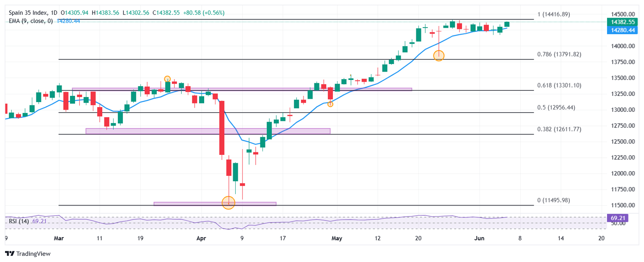Click the purple zone along the 0.382 level
Image resolution: width=644 pixels, height=262 pixels.
[x=208, y=131]
